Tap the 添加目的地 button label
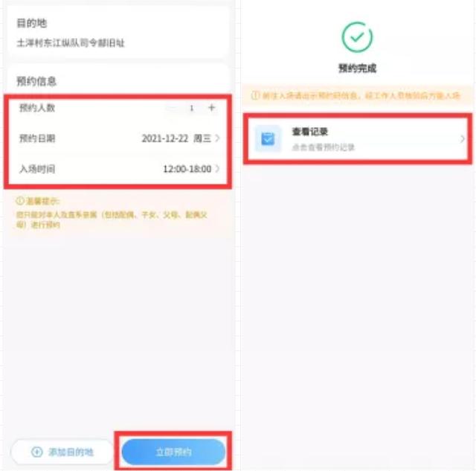The width and height of the screenshot is (476, 471). point(71,452)
